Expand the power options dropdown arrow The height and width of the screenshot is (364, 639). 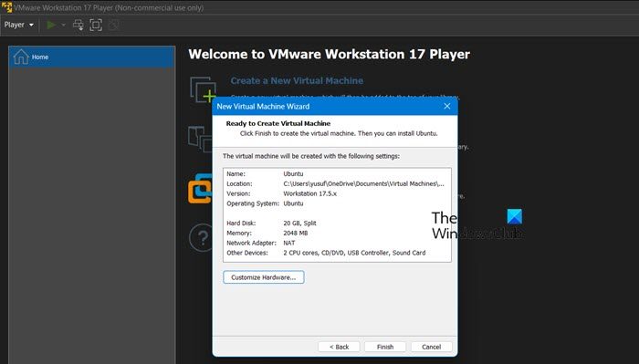point(64,25)
